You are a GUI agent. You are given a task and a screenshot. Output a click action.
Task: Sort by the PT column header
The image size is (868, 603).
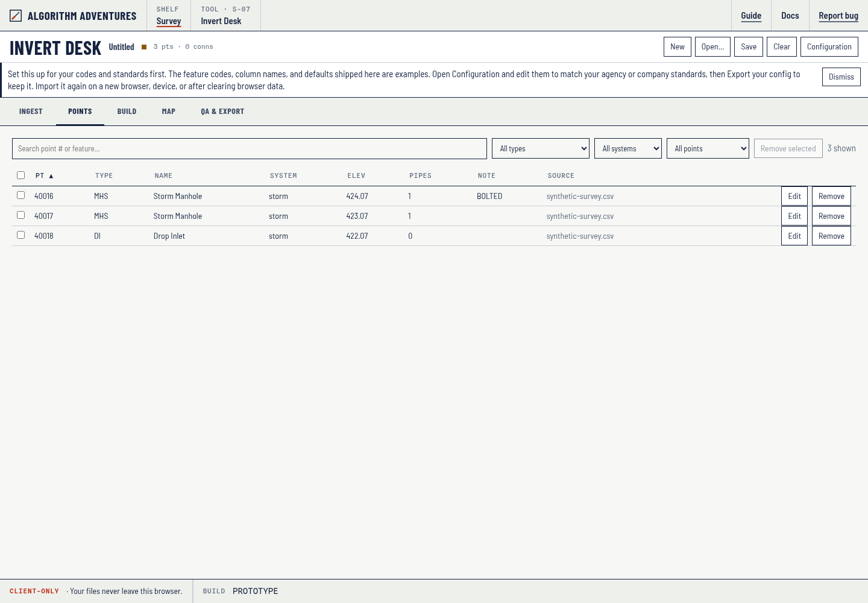coord(45,175)
